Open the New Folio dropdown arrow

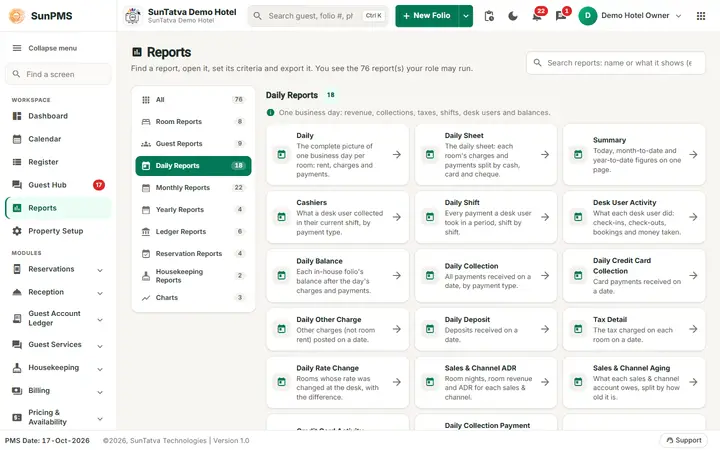click(x=466, y=16)
